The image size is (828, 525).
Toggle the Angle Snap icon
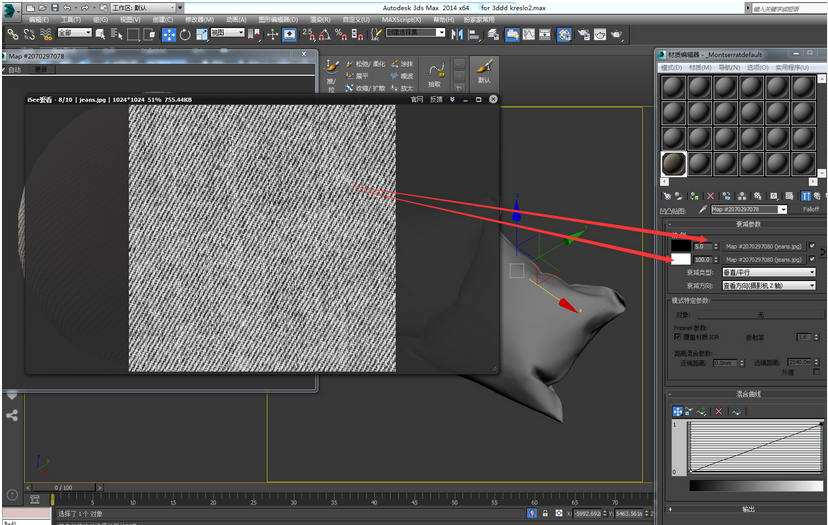click(x=324, y=34)
